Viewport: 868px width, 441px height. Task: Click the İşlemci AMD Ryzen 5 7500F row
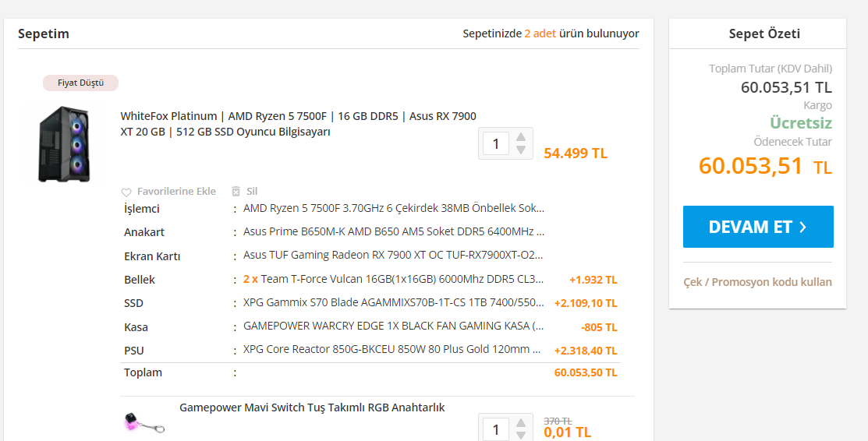click(x=394, y=209)
